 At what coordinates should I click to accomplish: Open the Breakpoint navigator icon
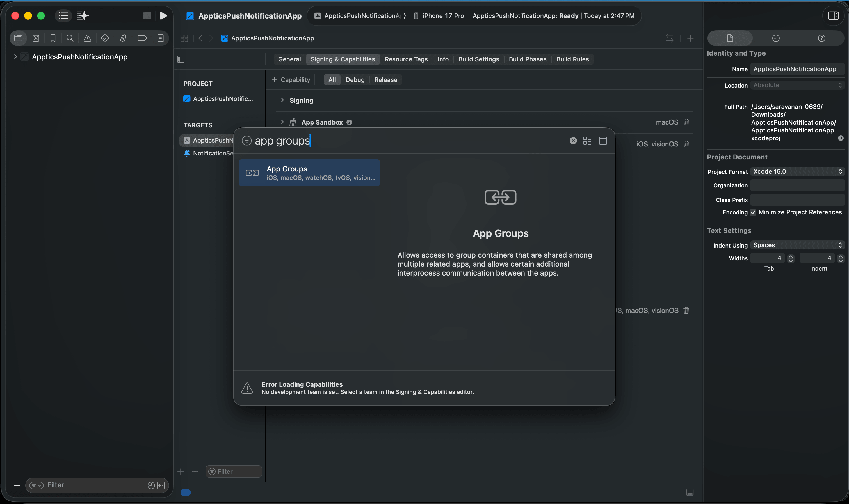point(142,38)
